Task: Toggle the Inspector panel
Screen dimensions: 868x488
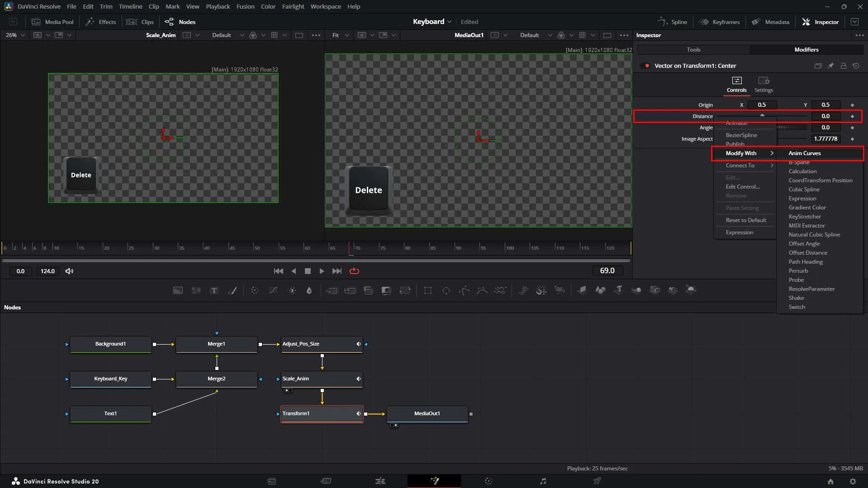Action: (x=821, y=22)
